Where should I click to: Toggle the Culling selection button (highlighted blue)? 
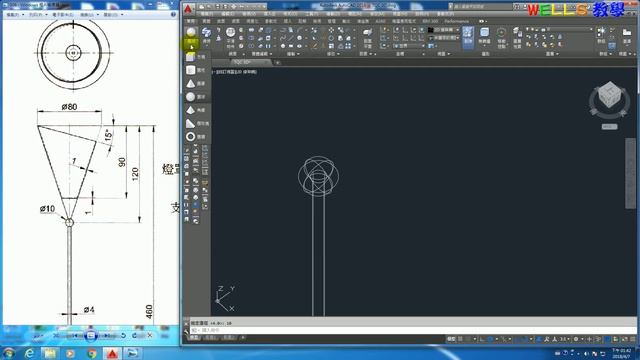coord(468,38)
